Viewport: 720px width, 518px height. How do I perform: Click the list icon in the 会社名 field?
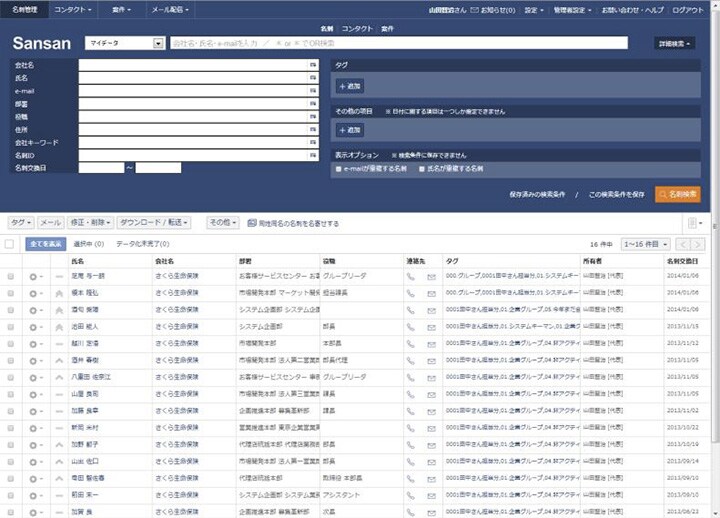313,65
